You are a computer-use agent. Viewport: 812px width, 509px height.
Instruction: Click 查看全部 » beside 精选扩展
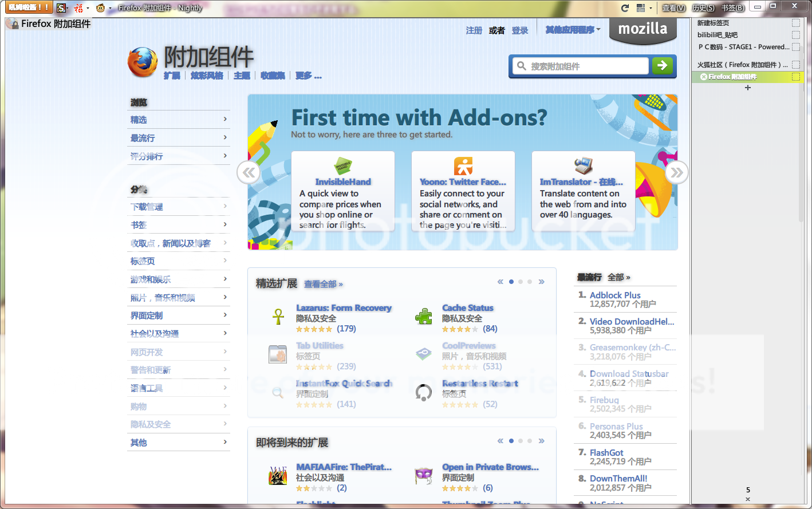(324, 284)
